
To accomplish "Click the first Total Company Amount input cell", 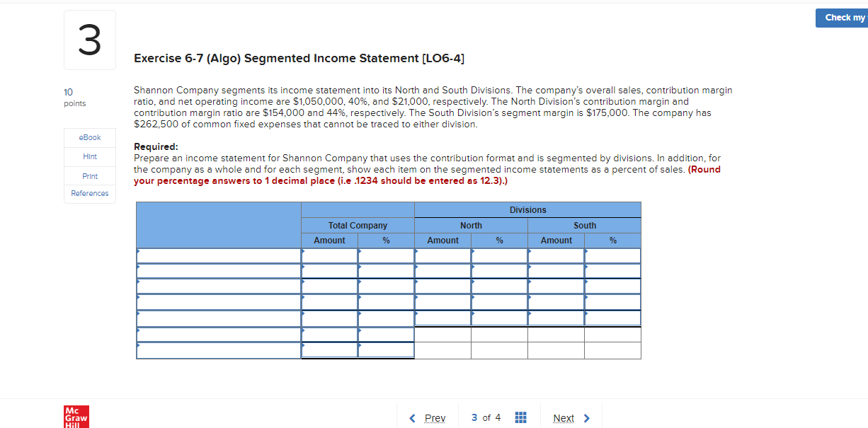I will pos(329,255).
